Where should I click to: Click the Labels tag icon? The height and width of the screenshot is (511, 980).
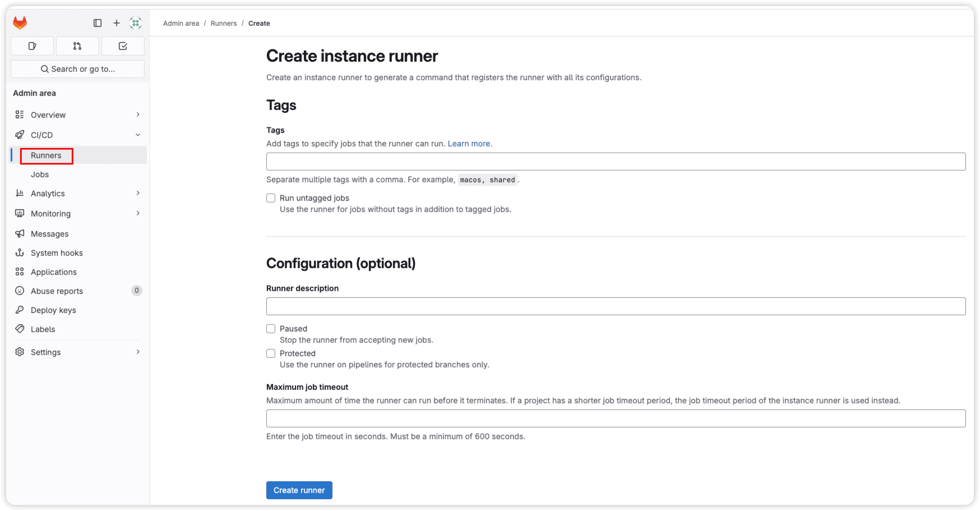coord(20,329)
